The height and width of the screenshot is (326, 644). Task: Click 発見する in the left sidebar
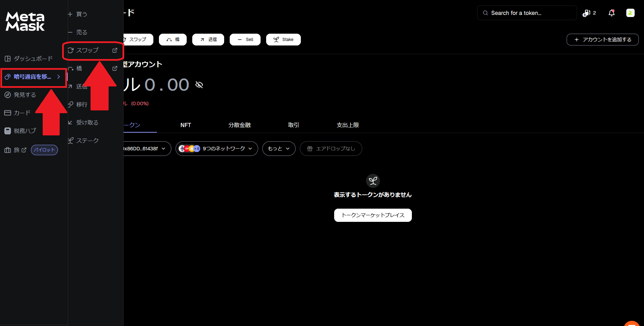(x=24, y=94)
